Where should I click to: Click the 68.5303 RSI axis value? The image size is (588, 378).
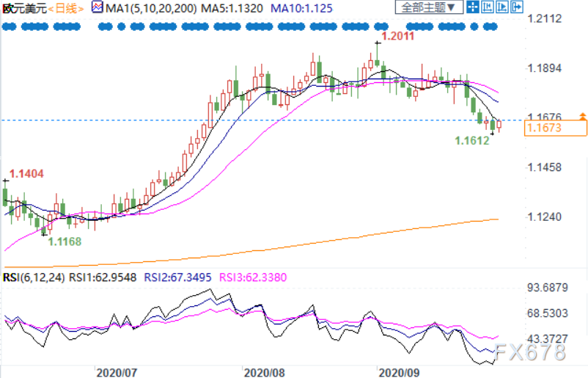click(548, 313)
